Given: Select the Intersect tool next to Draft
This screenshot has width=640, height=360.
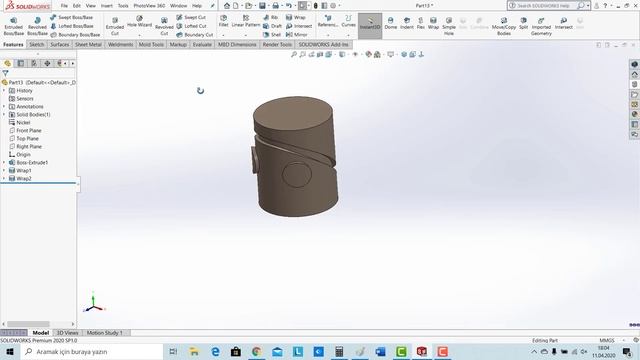Looking at the screenshot, I should [x=299, y=26].
